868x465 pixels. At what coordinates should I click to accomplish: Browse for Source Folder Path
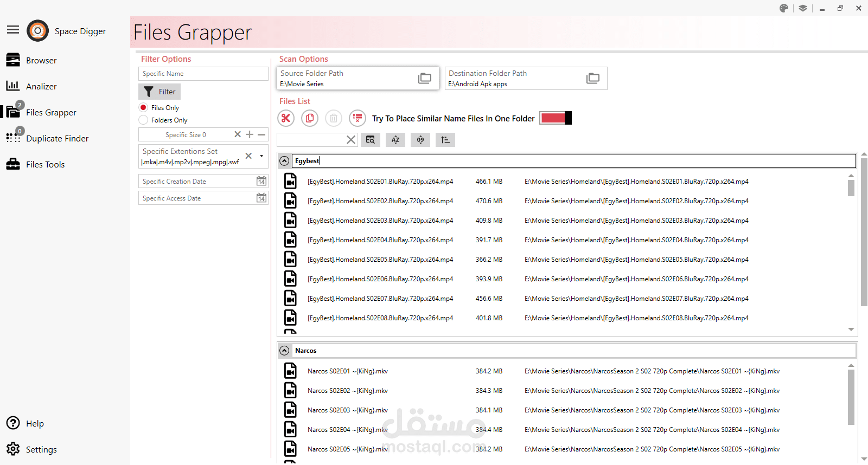click(425, 78)
